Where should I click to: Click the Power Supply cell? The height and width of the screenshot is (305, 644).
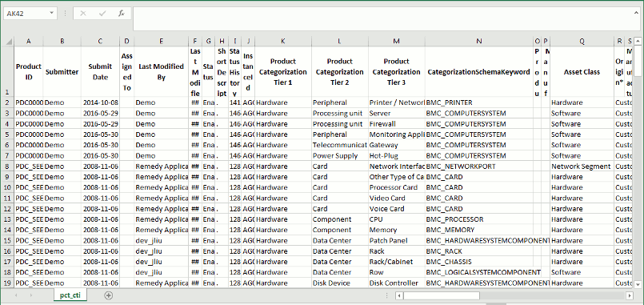tap(340, 156)
